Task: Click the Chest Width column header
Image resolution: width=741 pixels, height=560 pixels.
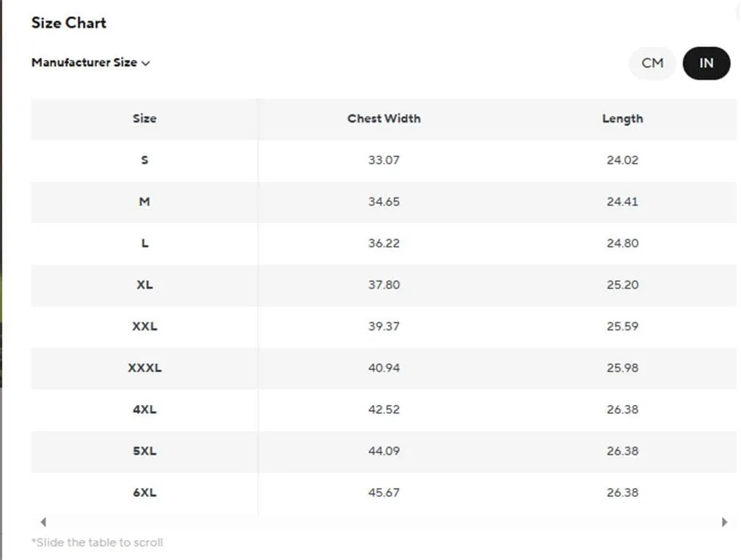Action: (384, 119)
